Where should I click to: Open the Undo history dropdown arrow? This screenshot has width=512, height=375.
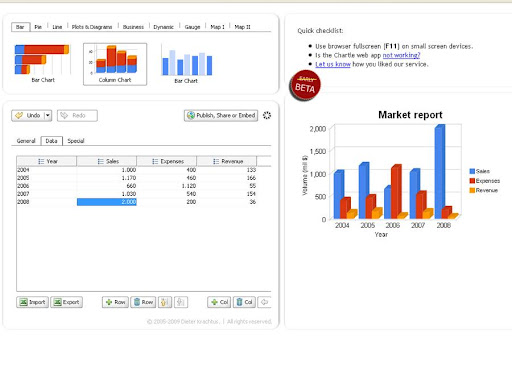click(48, 115)
